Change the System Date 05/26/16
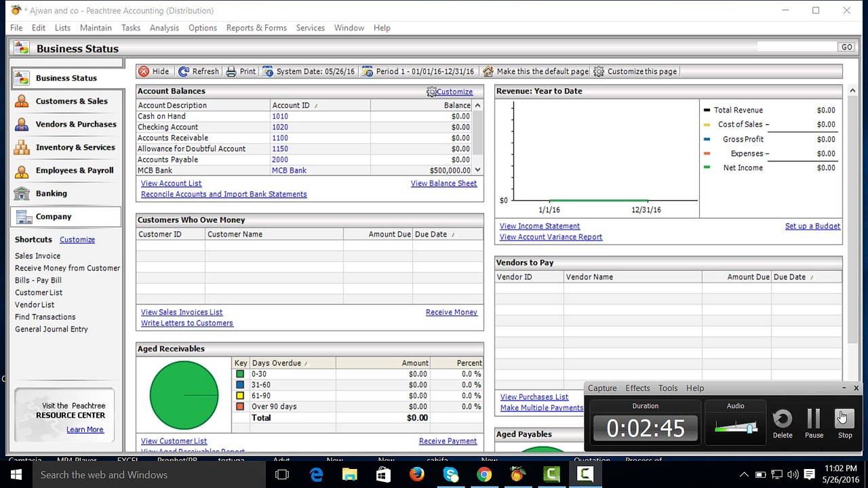Screen dimensions: 868x488 [x=309, y=71]
